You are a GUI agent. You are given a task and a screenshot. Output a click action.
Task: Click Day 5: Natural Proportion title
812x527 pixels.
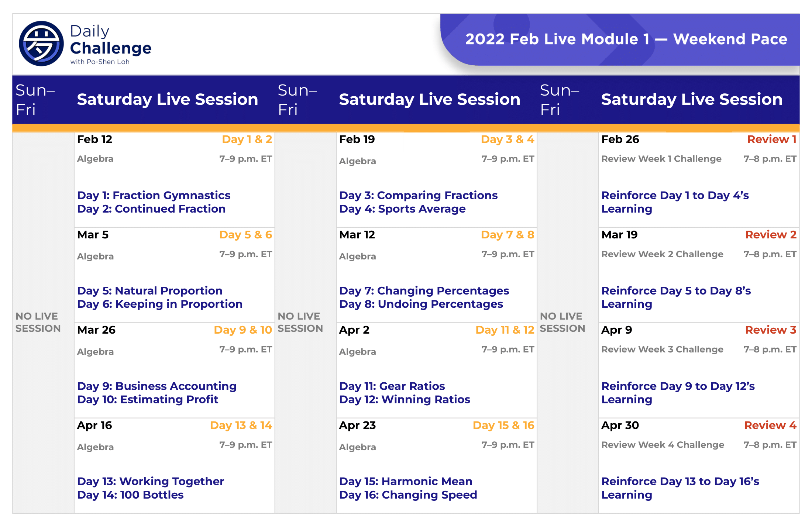click(149, 291)
